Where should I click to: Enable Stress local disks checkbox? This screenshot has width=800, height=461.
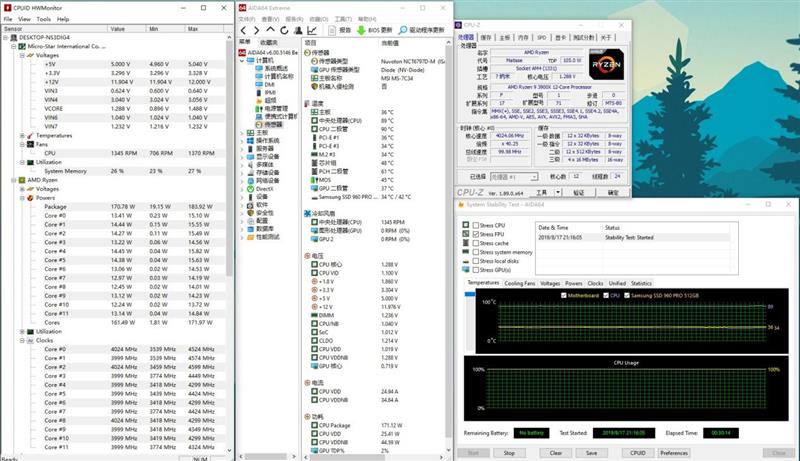point(476,261)
